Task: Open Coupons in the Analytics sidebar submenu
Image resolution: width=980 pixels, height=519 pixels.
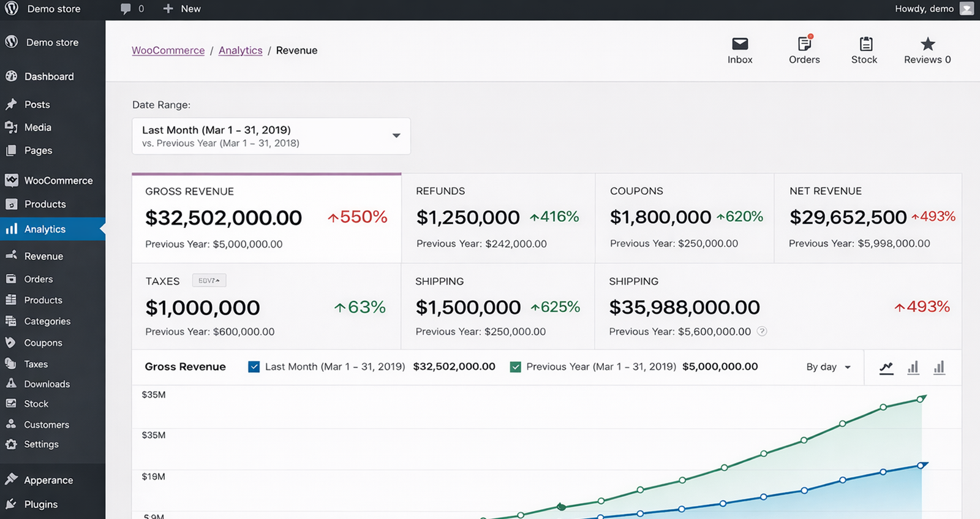Action: click(43, 343)
